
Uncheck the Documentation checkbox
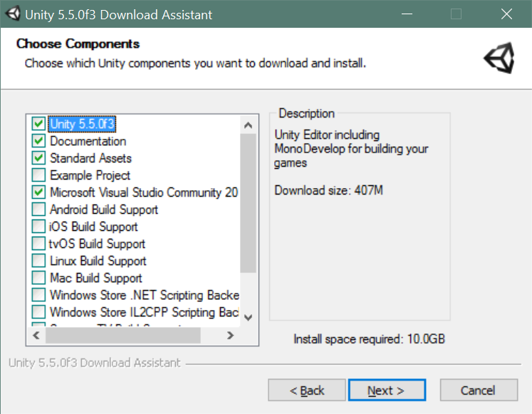tap(38, 141)
